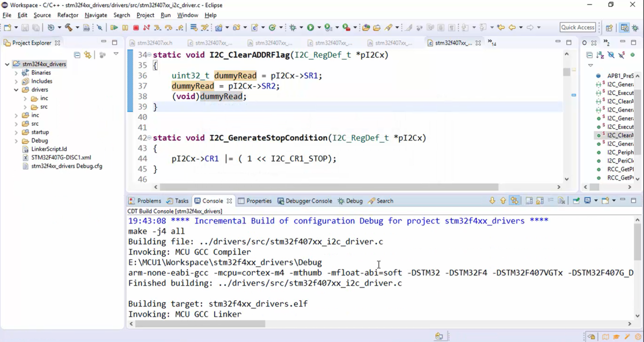Open the C/C++ perspective icon top right

(624, 27)
